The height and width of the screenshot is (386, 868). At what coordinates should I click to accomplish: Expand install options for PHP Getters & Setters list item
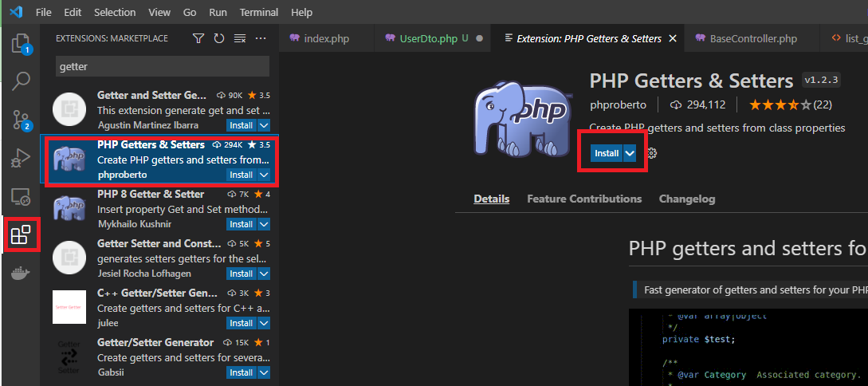[264, 175]
